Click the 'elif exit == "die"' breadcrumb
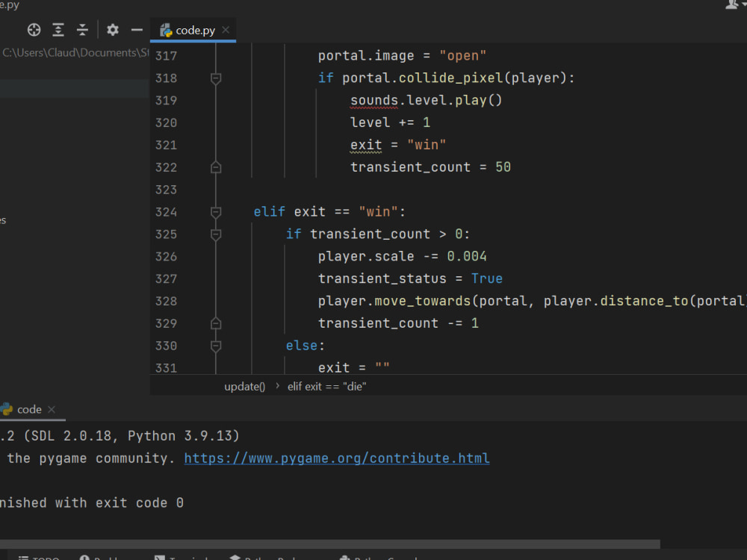 coord(326,387)
